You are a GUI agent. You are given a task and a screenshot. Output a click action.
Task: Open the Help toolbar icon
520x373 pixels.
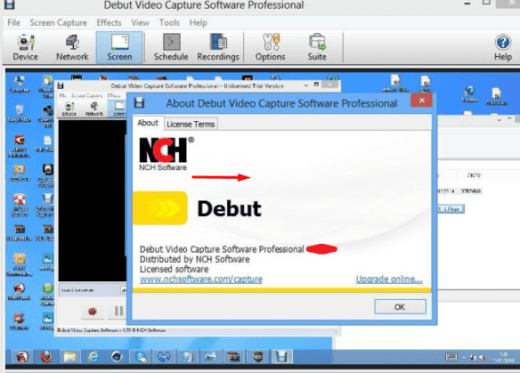(503, 47)
